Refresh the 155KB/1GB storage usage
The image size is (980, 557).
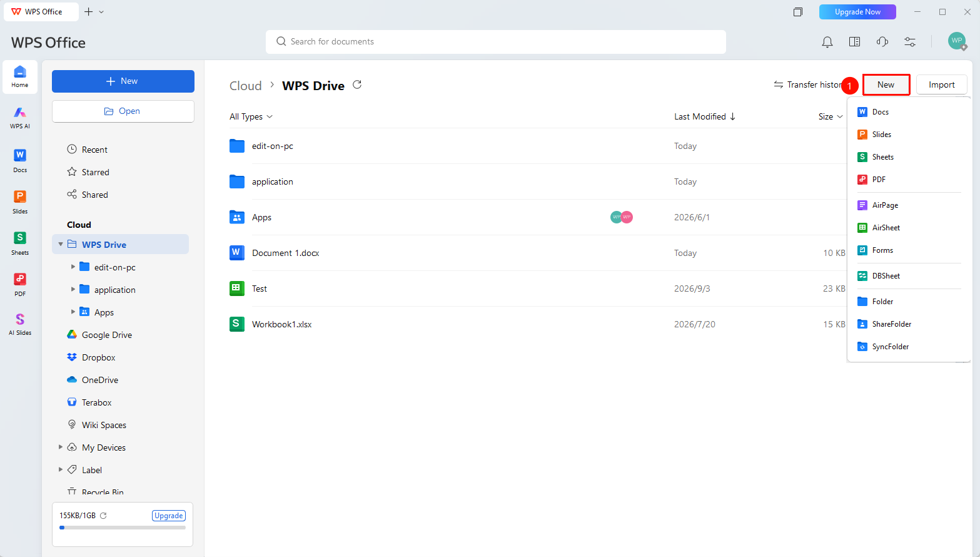coord(103,516)
